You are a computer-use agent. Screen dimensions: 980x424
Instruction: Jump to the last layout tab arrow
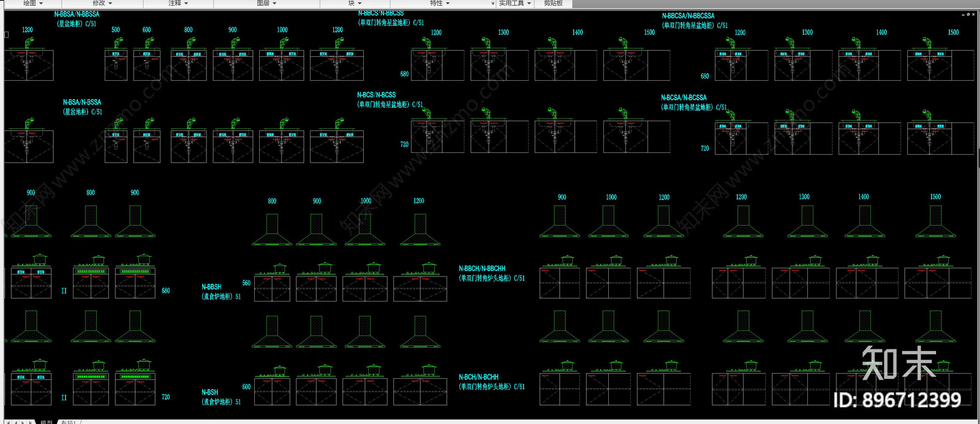click(x=30, y=422)
